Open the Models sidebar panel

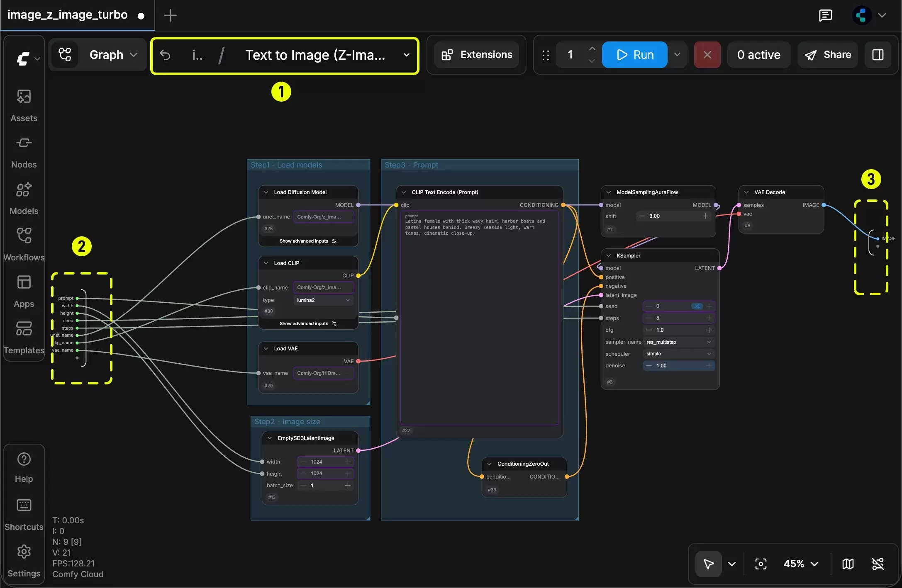pyautogui.click(x=24, y=199)
